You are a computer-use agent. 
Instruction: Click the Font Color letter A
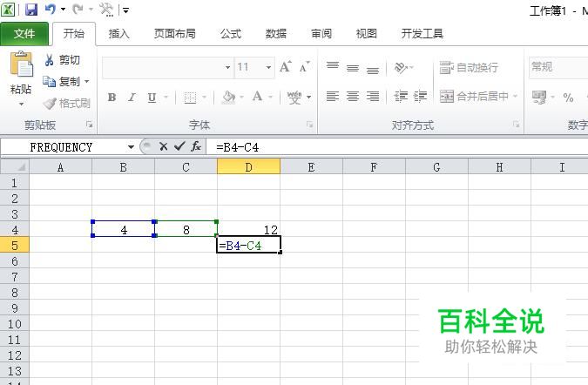click(257, 97)
